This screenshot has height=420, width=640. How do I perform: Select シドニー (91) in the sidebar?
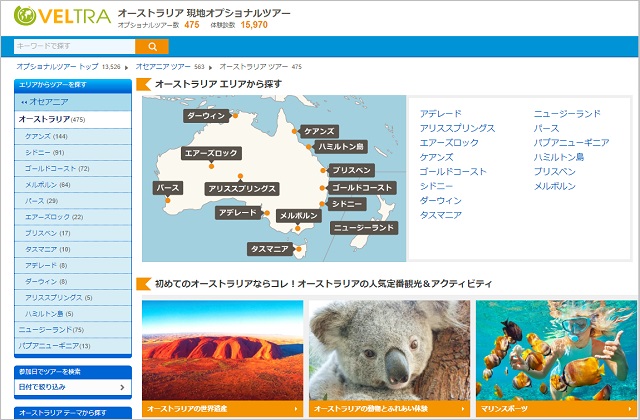44,152
